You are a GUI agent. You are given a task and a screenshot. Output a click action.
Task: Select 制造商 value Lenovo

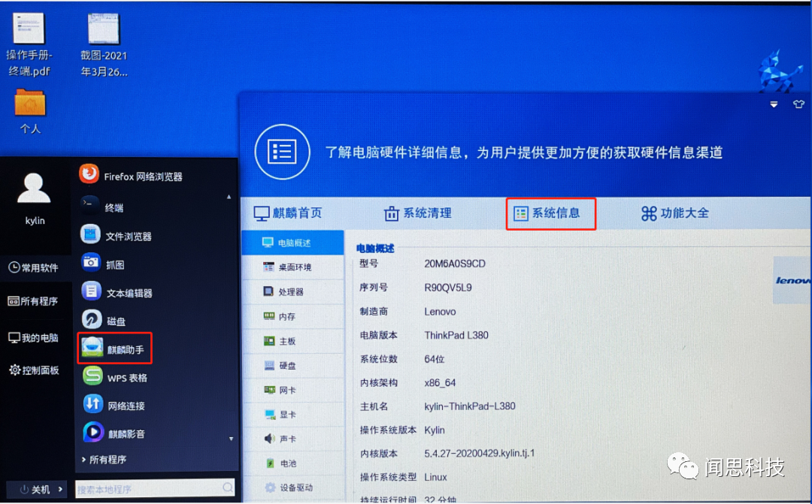coord(440,312)
